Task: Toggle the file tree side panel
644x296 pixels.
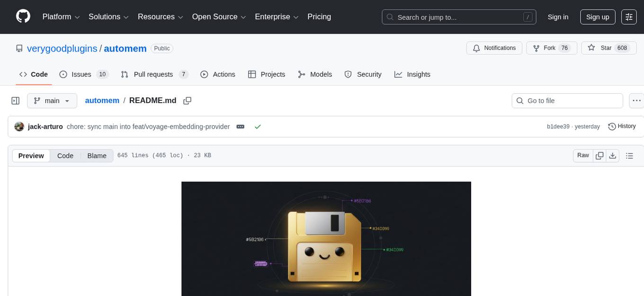Action: (15, 100)
